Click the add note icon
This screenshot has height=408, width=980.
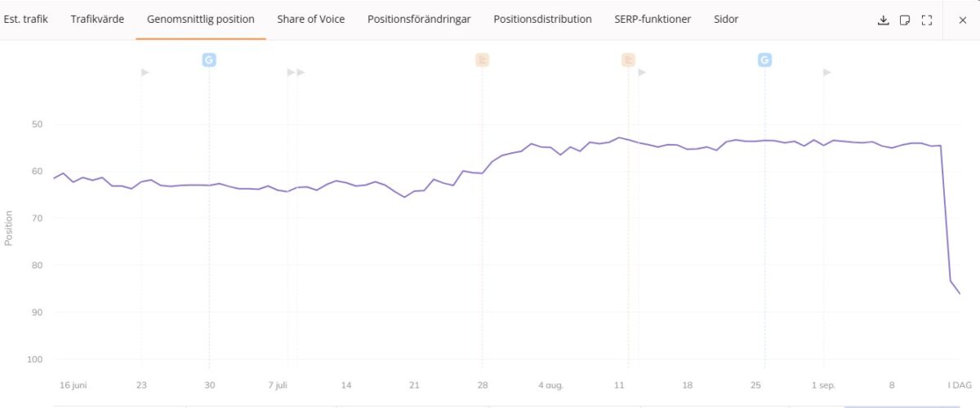(905, 20)
